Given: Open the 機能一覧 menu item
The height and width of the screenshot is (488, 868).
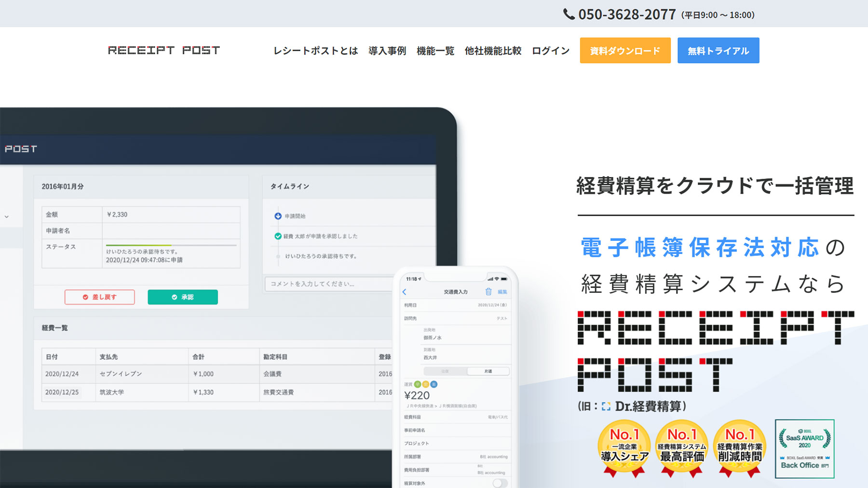Looking at the screenshot, I should [x=435, y=51].
